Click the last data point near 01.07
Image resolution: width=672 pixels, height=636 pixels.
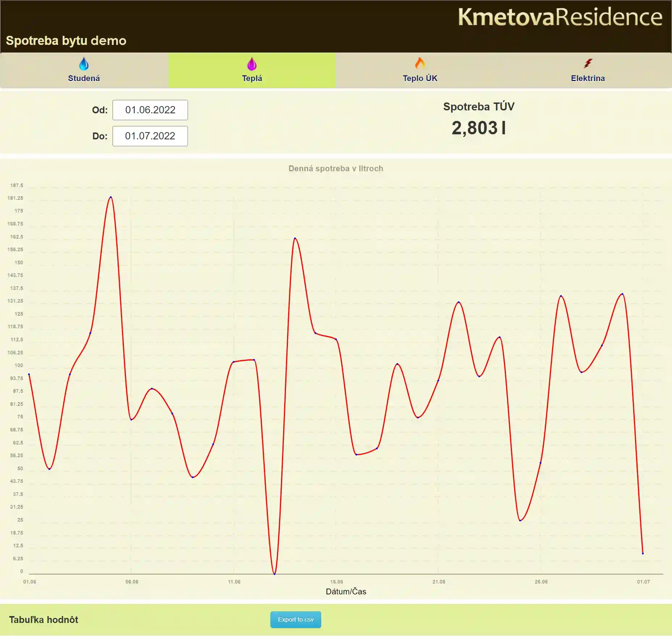[643, 553]
